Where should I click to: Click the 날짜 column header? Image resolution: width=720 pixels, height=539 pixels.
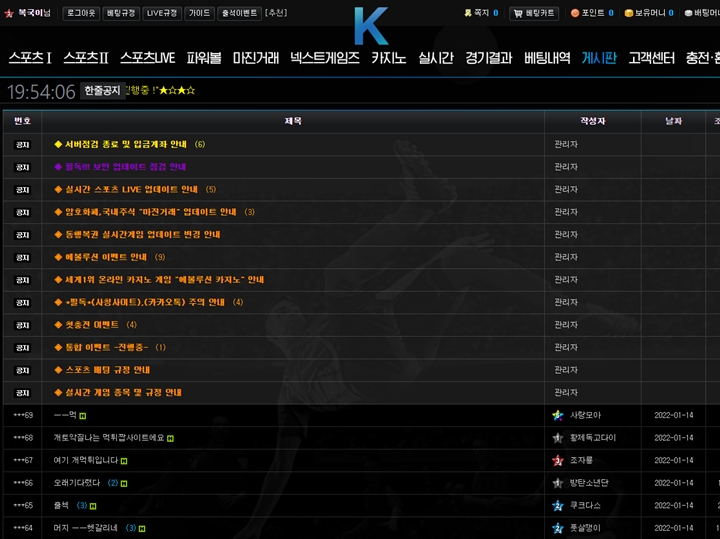pos(673,121)
